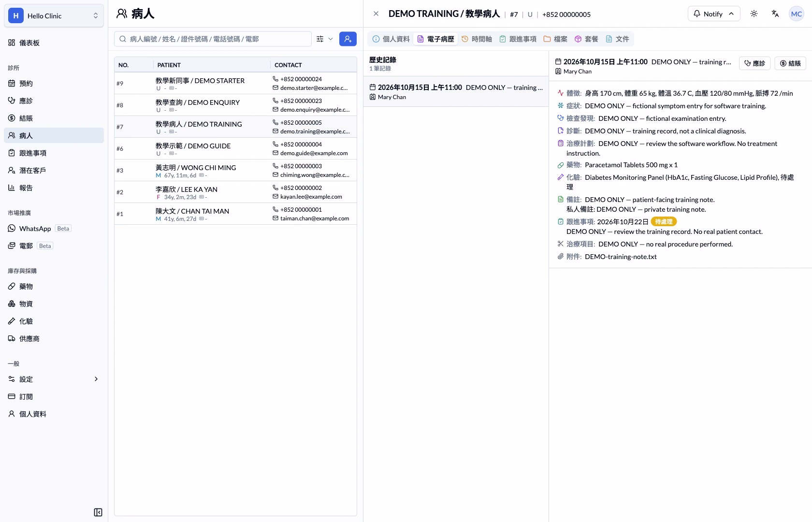
Task: Select patient row LEE KA YAN
Action: pyautogui.click(x=235, y=192)
